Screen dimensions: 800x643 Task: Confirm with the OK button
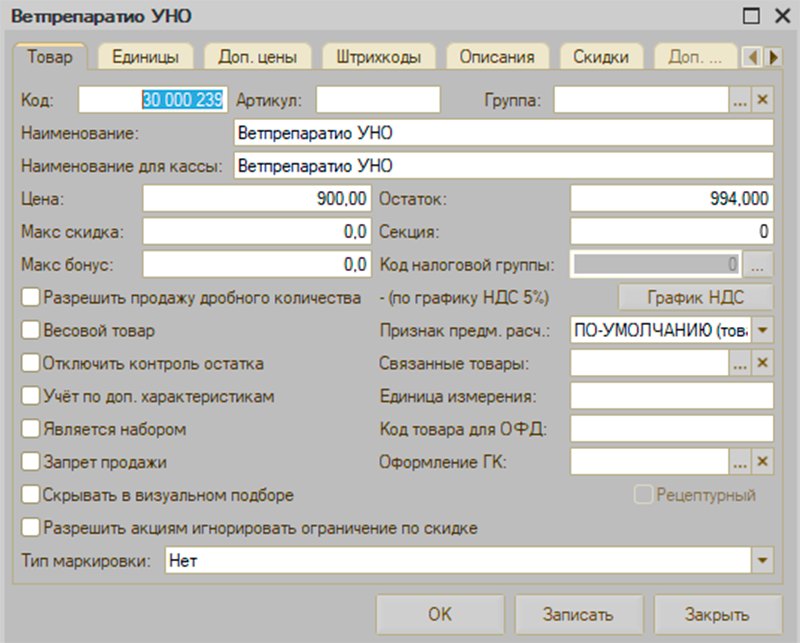click(440, 614)
